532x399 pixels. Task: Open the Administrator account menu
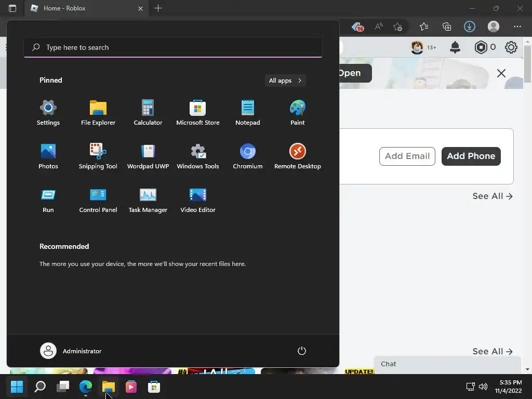[x=71, y=351]
